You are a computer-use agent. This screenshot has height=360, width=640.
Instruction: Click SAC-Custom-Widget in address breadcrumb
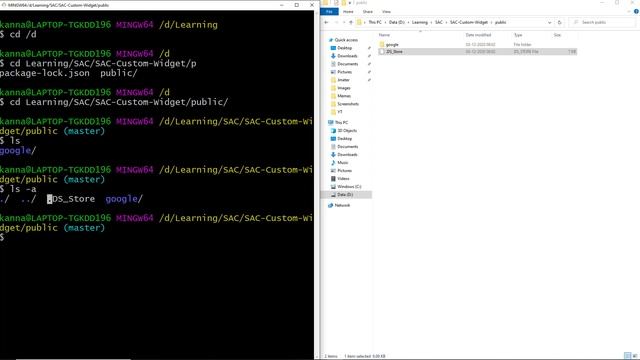(469, 22)
